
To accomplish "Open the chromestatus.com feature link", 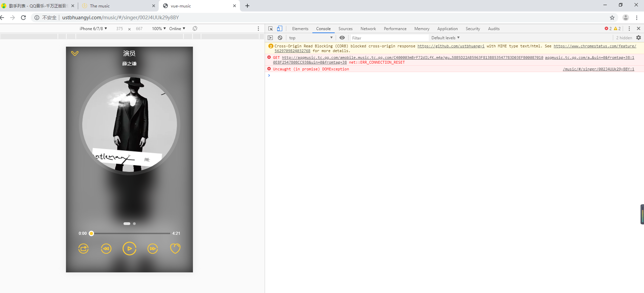I will coord(595,46).
